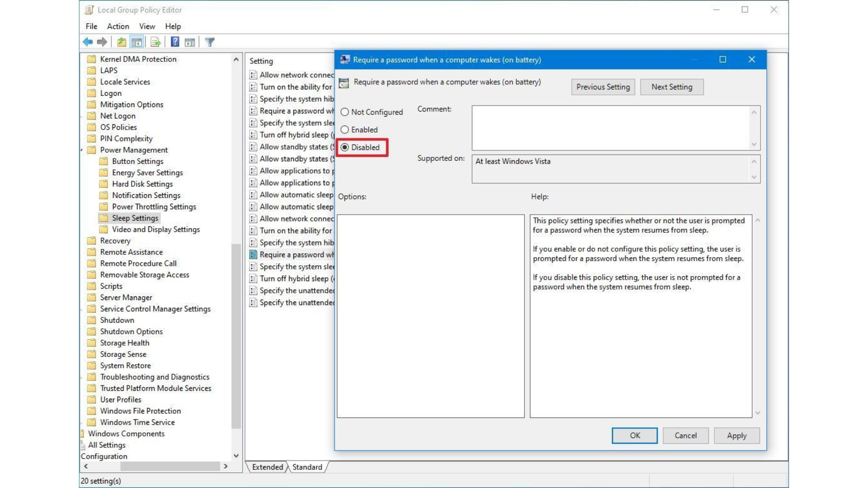The height and width of the screenshot is (488, 868).
Task: Click the Filter toolbar icon
Action: 209,42
